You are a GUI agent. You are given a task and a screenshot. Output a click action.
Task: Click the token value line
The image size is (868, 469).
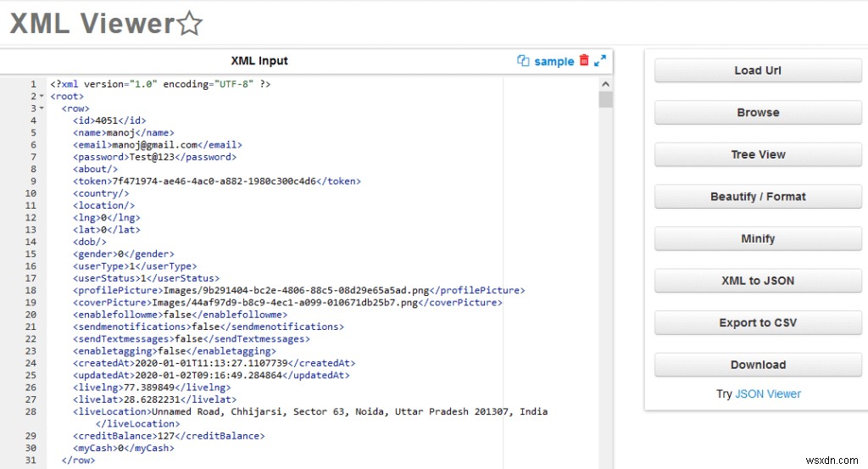coord(217,181)
